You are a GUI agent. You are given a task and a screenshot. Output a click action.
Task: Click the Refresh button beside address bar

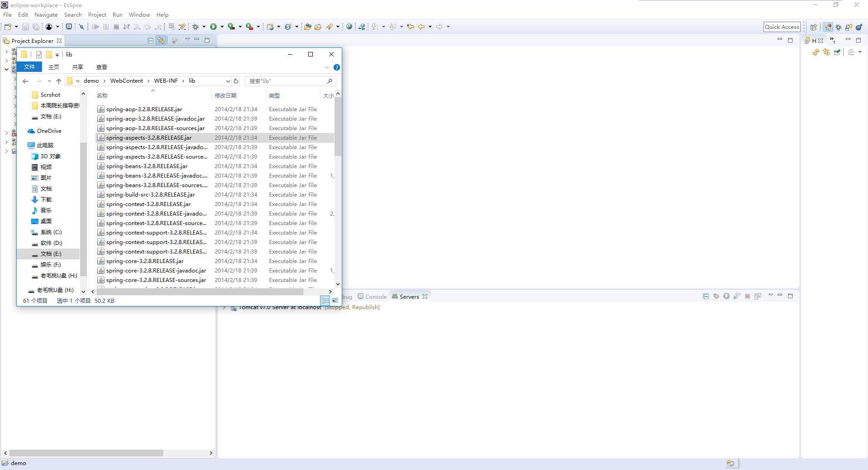(x=236, y=81)
